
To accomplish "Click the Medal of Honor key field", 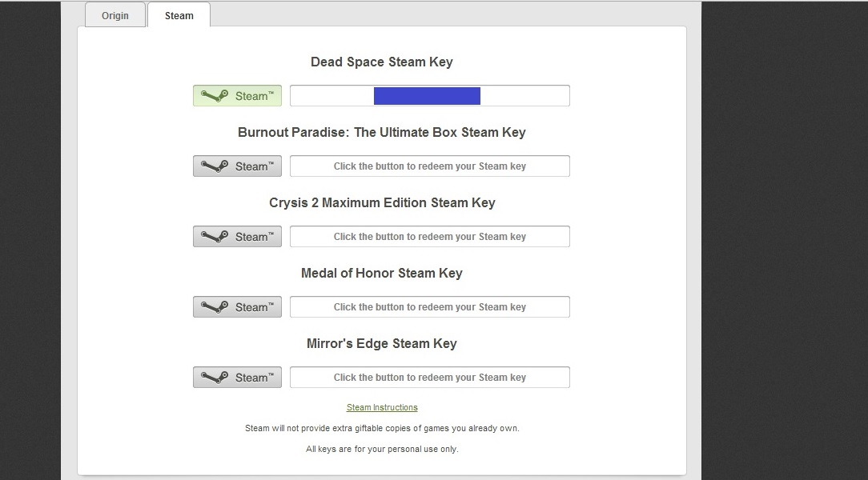I will click(429, 307).
